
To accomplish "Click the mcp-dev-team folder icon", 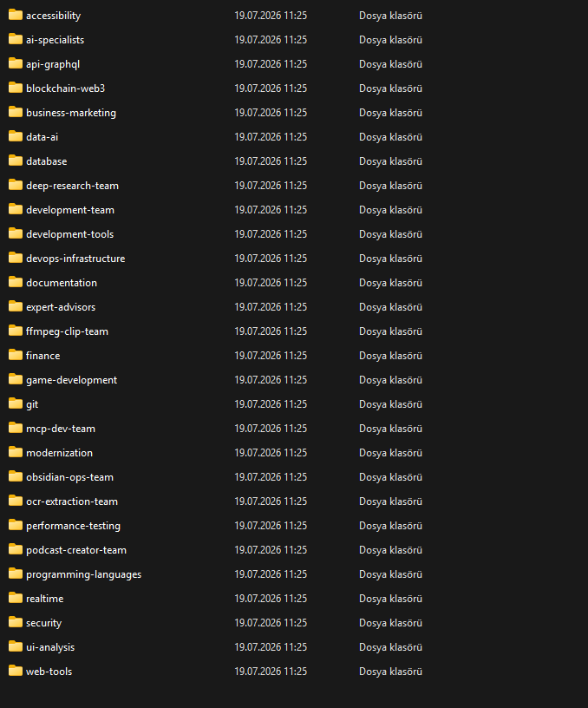I will [16, 428].
